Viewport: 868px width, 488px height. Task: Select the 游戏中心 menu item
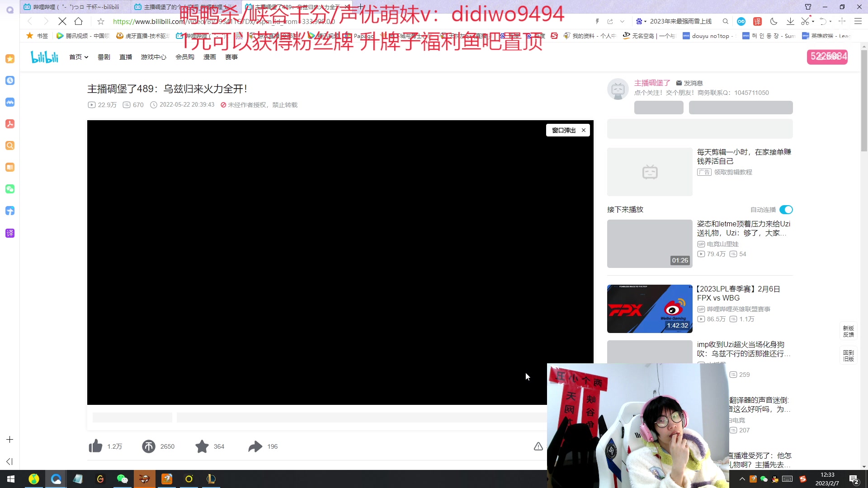pyautogui.click(x=153, y=57)
